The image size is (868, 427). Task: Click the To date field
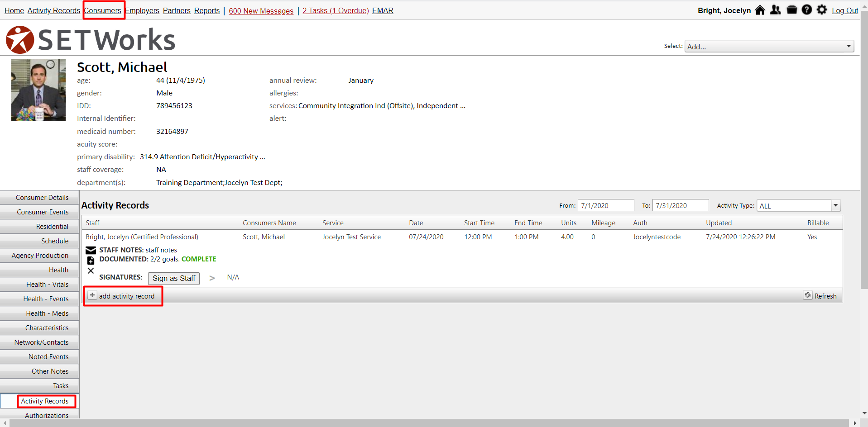point(681,205)
